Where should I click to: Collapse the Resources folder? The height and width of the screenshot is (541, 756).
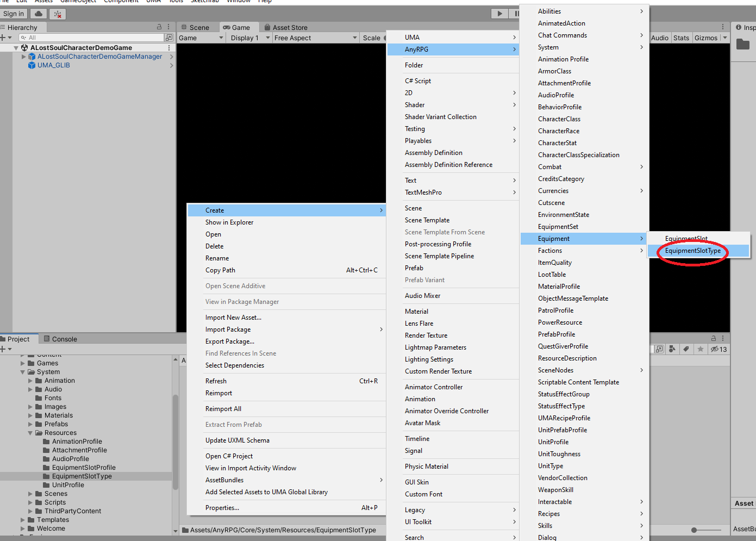(30, 433)
